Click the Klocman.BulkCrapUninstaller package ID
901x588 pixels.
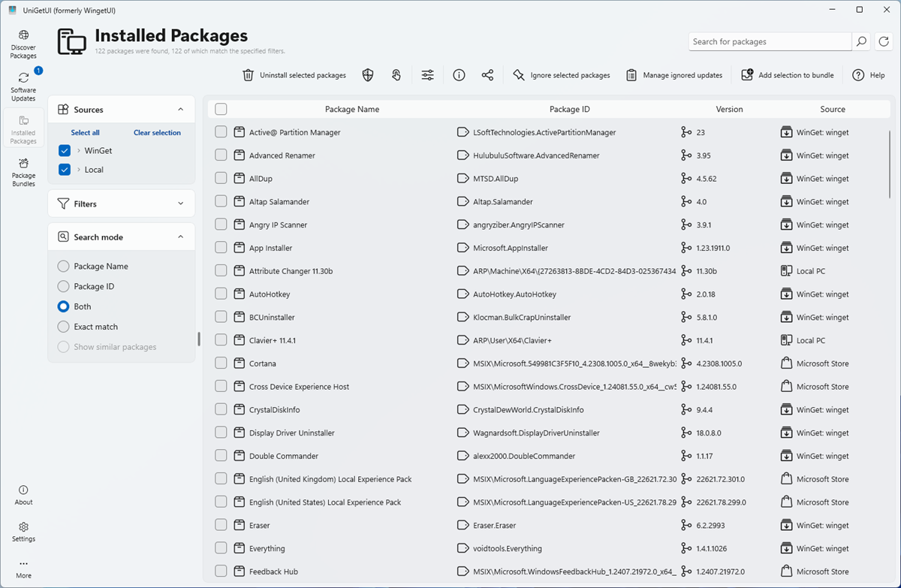click(522, 318)
